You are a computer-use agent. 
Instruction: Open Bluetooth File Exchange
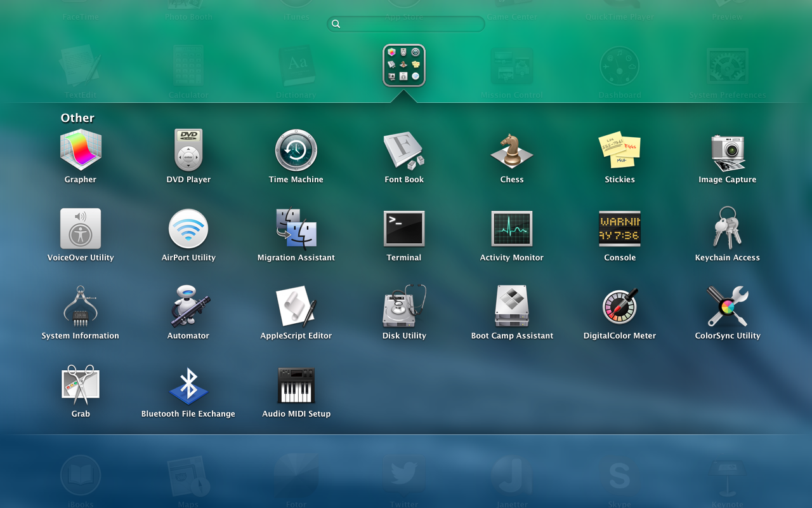pos(188,385)
